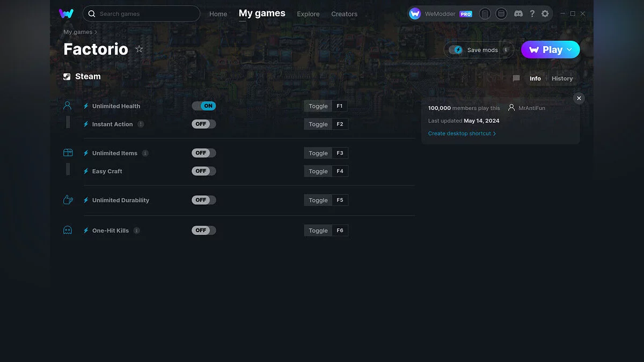The height and width of the screenshot is (362, 644).
Task: Click lightning icon beside Unlimited Durability
Action: click(x=86, y=201)
